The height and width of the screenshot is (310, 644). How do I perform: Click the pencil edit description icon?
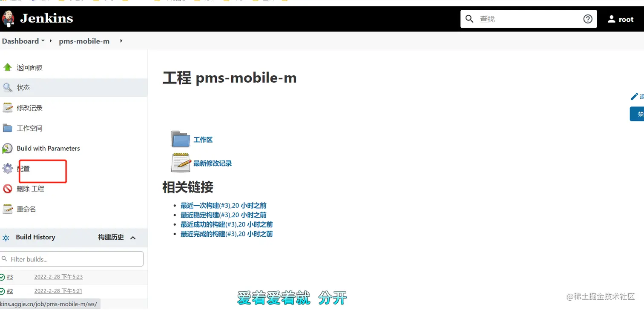(x=634, y=97)
